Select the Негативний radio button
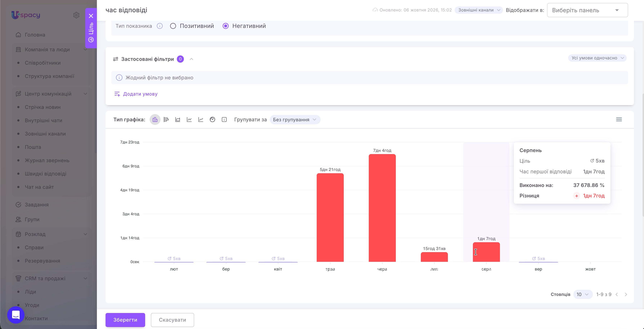 click(225, 26)
